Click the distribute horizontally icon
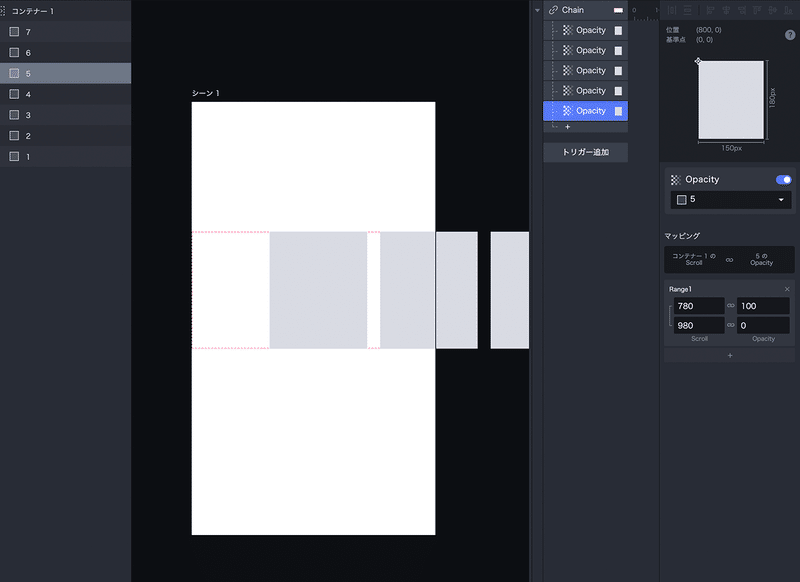 [672, 10]
